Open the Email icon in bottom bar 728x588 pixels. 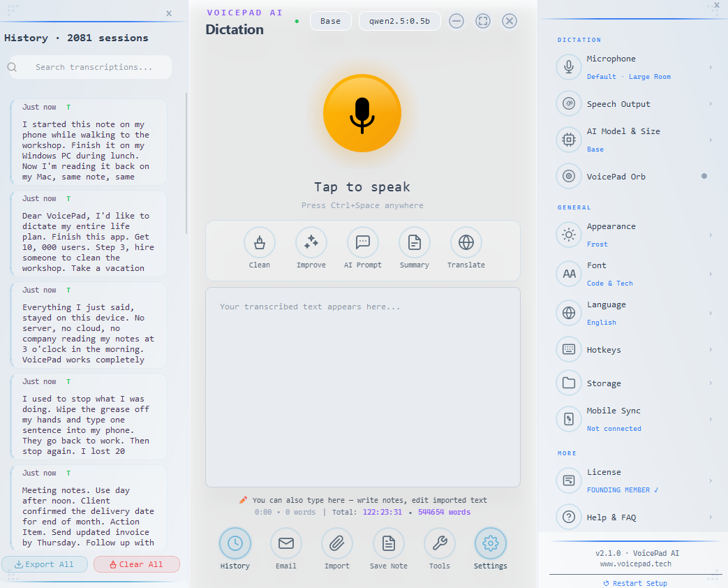click(285, 543)
